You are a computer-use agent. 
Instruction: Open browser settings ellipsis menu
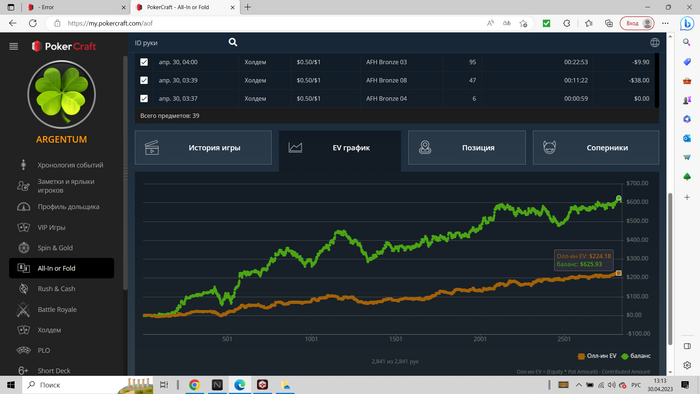coord(665,23)
